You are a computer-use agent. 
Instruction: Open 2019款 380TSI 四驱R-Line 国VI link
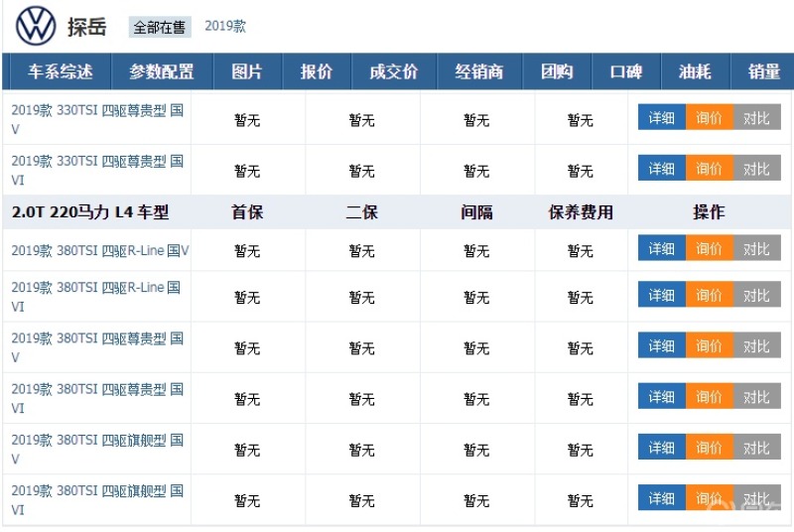[x=96, y=297]
